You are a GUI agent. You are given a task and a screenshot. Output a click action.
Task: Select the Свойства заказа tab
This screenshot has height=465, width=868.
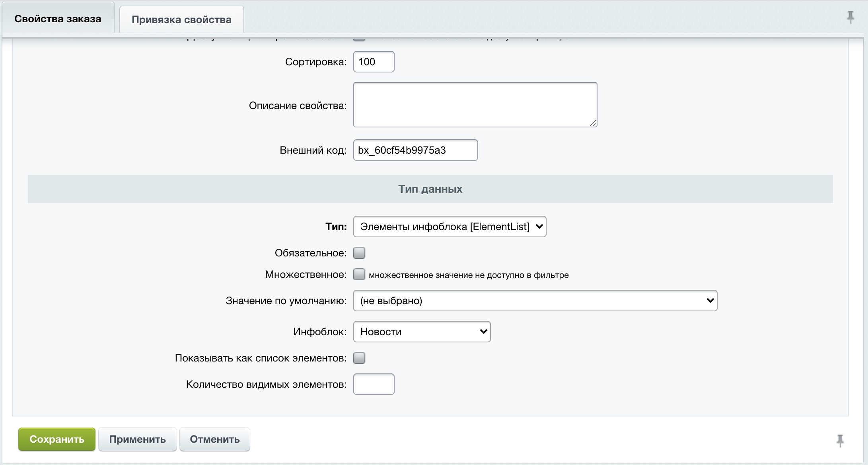click(x=58, y=19)
